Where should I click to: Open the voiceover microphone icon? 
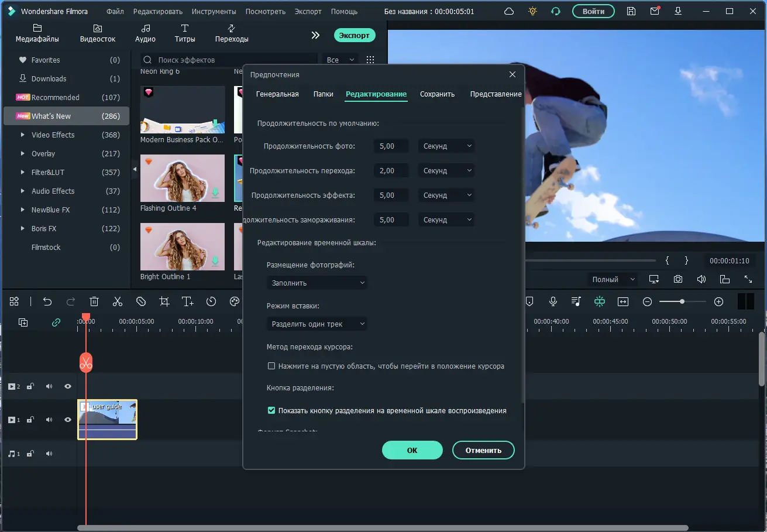[553, 301]
